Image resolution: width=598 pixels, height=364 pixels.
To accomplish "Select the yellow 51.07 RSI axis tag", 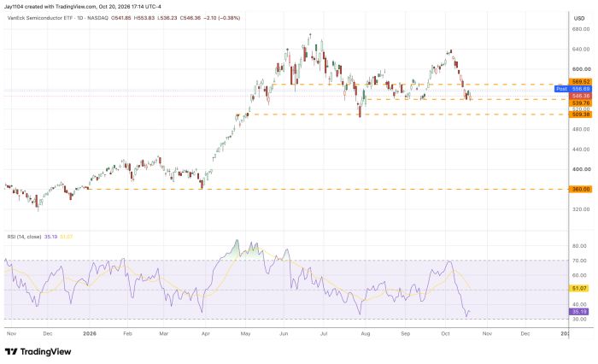I will (578, 289).
